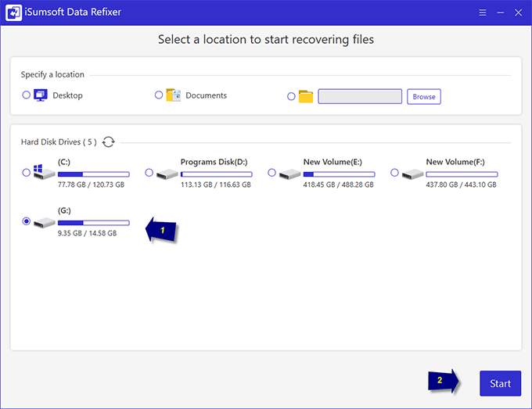Click the 437.80 GB / 443.10 GB text

tap(461, 185)
